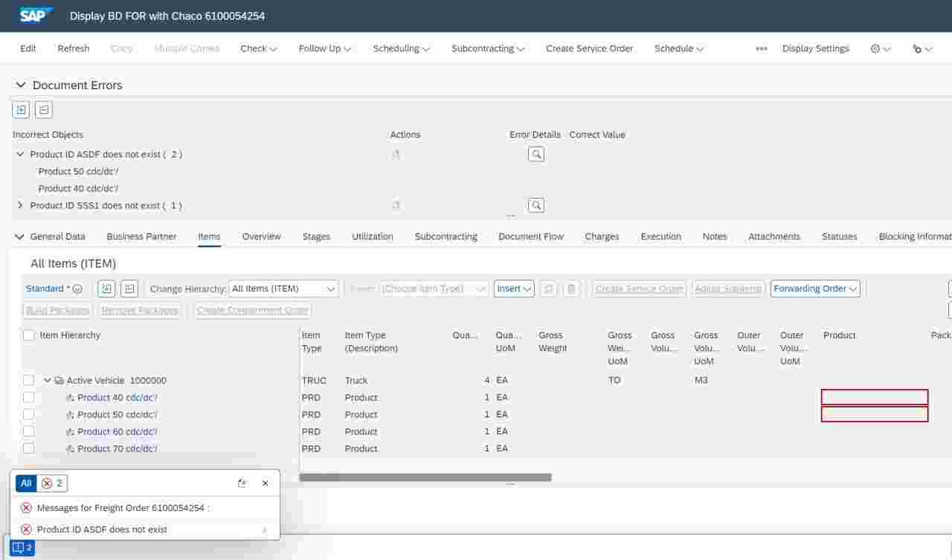The width and height of the screenshot is (952, 560).
Task: Click Product input field for Product 40 row
Action: (x=874, y=397)
